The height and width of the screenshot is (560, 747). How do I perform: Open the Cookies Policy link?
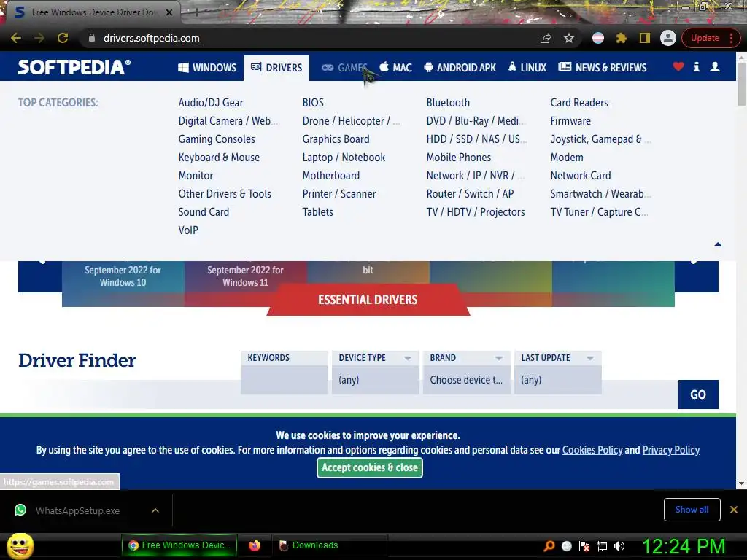[x=592, y=450]
